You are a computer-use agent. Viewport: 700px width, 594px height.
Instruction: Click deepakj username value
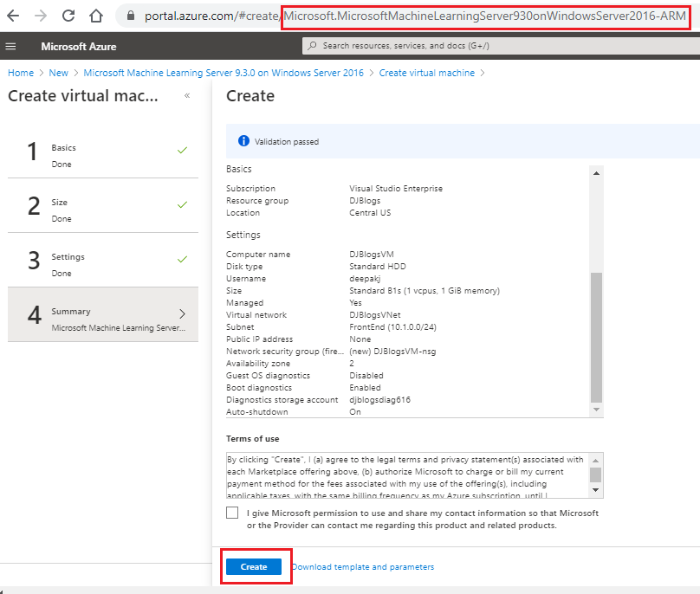point(365,279)
